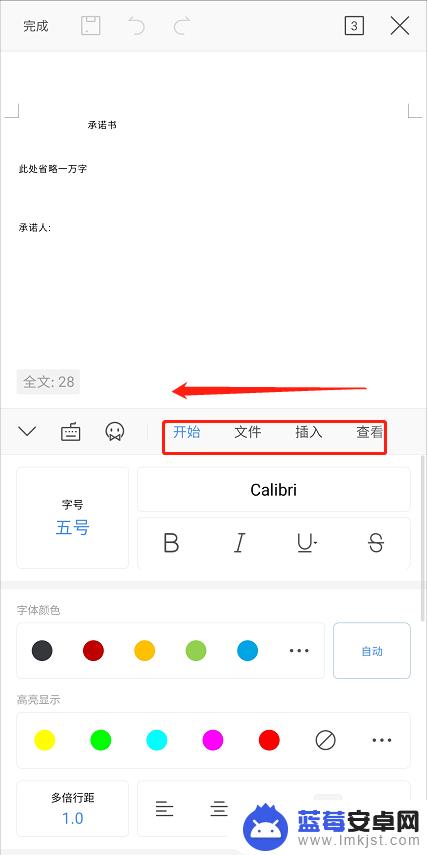
Task: Toggle Bold formatting
Action: (171, 543)
